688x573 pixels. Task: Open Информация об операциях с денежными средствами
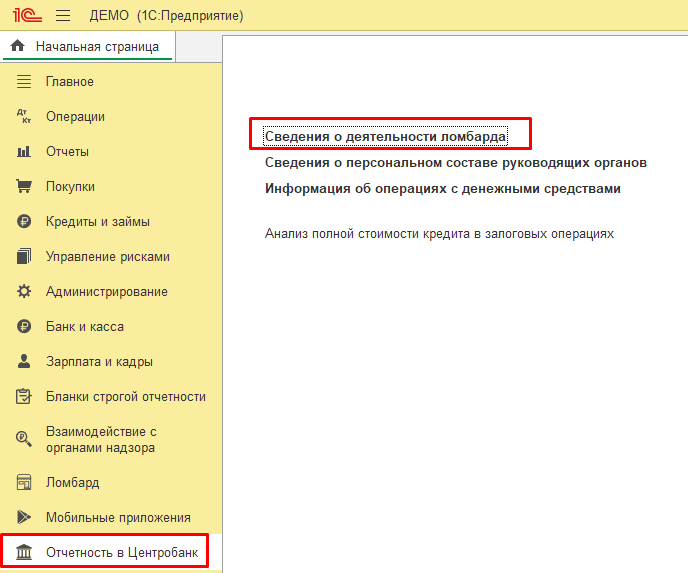443,188
